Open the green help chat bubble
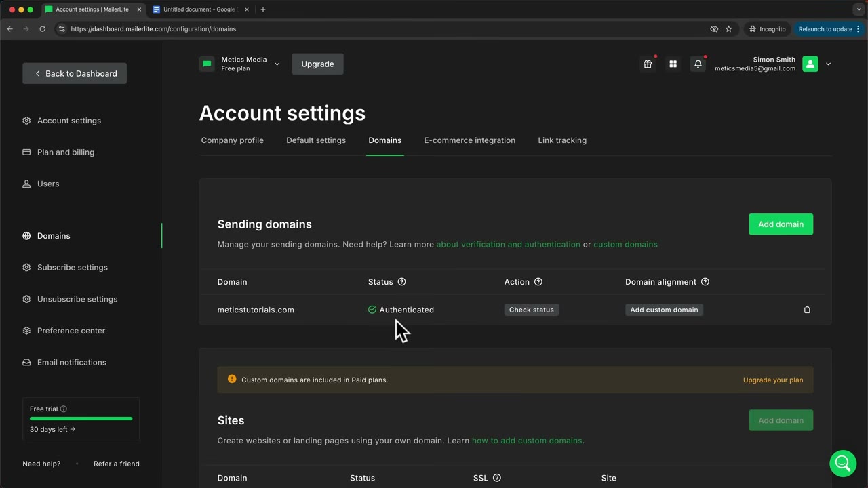Screen dimensions: 868x488 [x=843, y=464]
